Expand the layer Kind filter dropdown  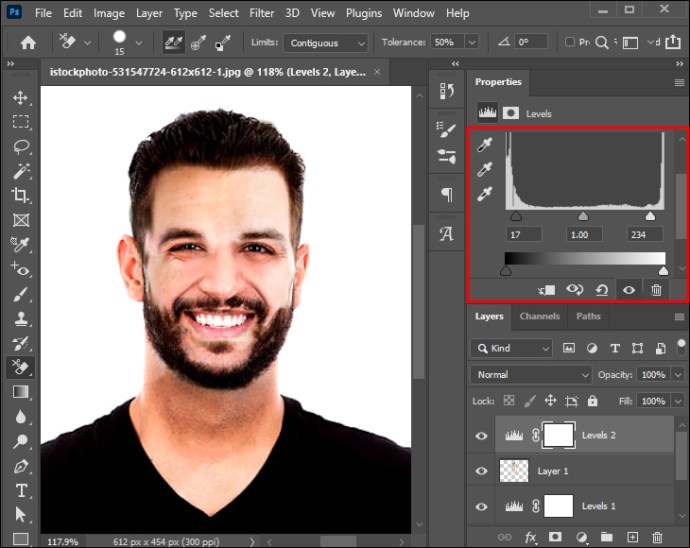[x=511, y=348]
